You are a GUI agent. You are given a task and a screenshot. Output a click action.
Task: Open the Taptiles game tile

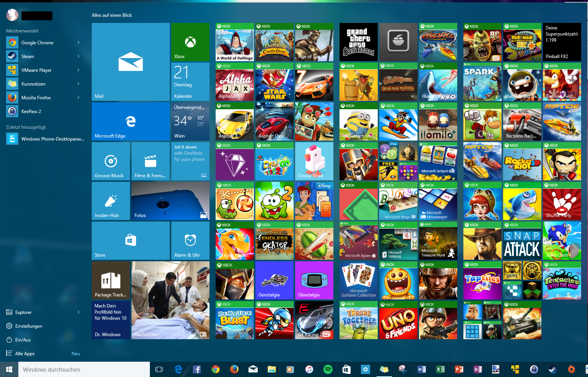pos(482,280)
